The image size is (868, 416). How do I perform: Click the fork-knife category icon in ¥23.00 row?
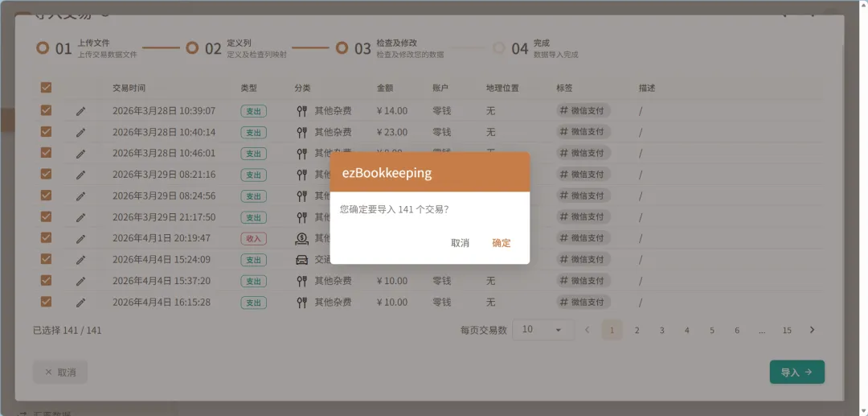[301, 133]
